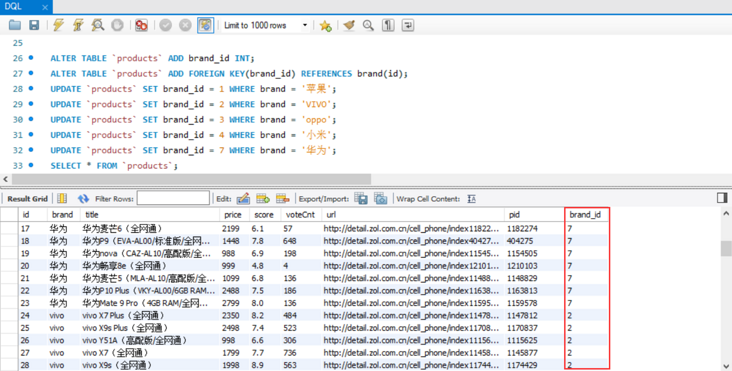The image size is (732, 371).
Task: Toggle stop-on-error red hand icon
Action: pyautogui.click(x=141, y=25)
